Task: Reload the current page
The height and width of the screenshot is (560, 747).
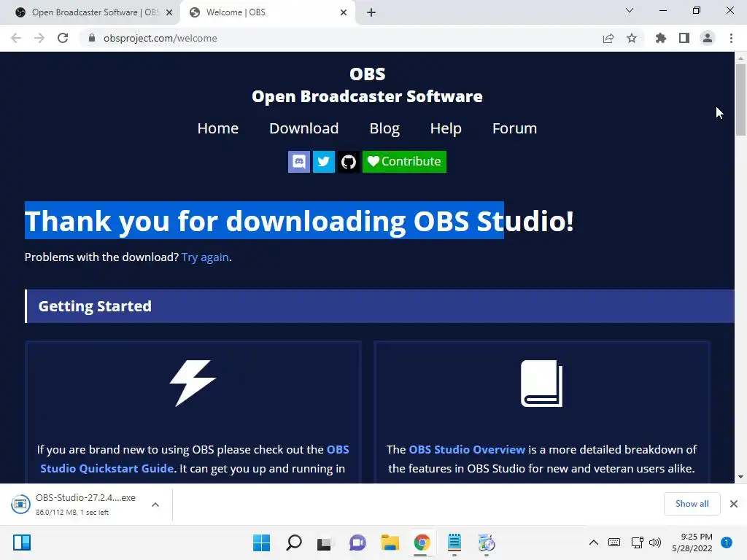Action: [x=63, y=38]
